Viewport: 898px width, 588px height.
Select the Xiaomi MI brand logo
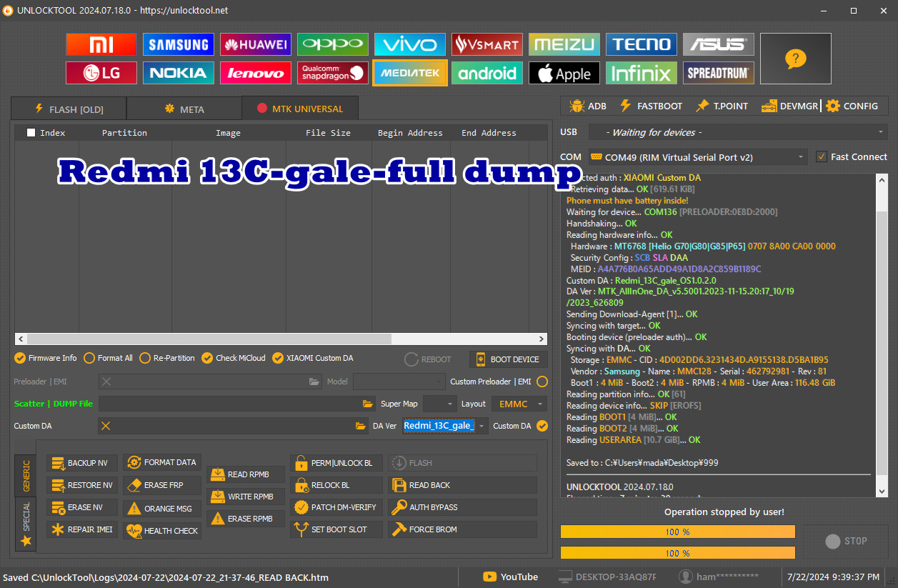(x=101, y=44)
